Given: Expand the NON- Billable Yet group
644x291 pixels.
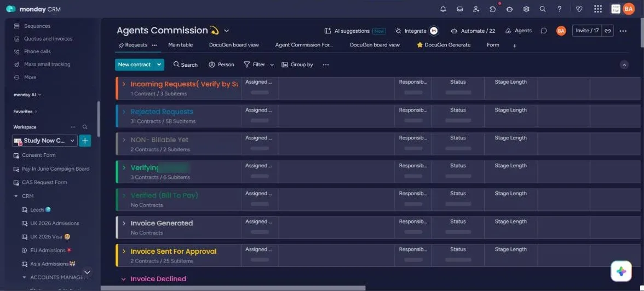Looking at the screenshot, I should (124, 139).
